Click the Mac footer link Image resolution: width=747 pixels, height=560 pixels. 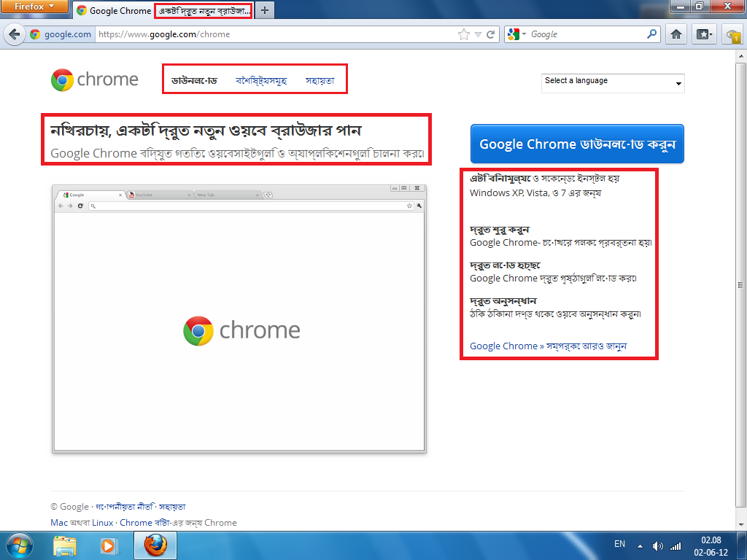click(x=59, y=522)
